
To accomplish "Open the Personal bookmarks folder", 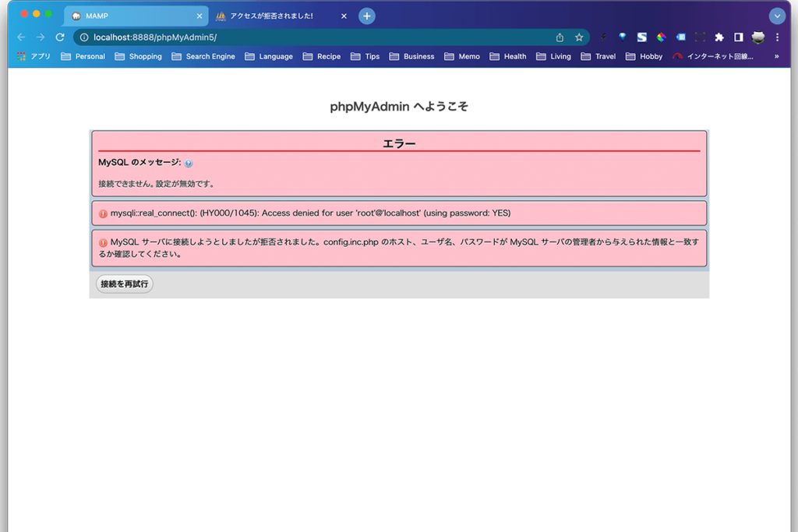I will tap(83, 56).
